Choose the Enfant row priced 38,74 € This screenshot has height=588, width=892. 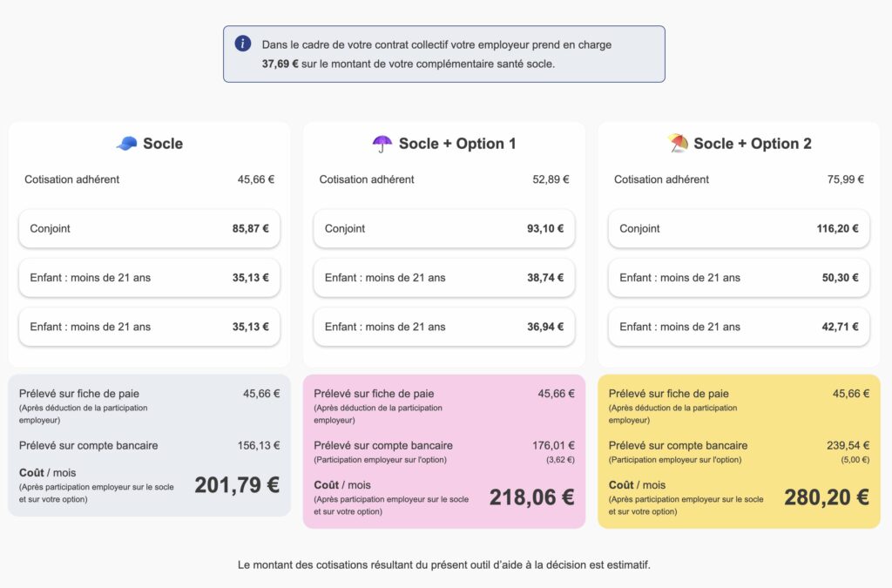(443, 278)
